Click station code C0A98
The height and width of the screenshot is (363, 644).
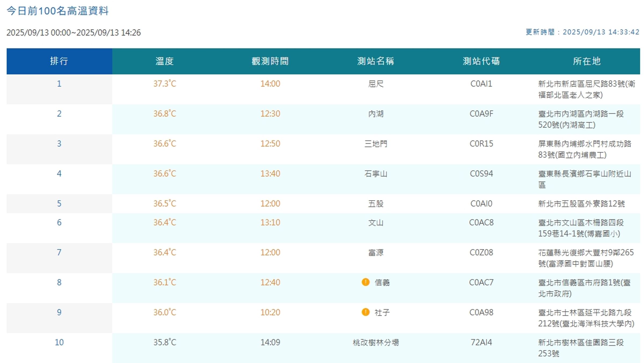481,312
